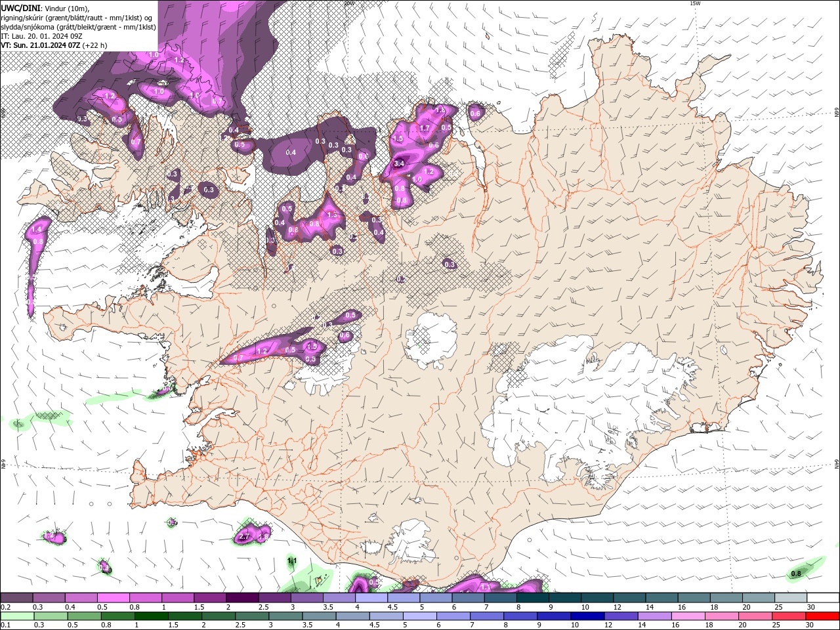The image size is (840, 630).
Task: Click the 'Vindur (10m)' header text
Action: tap(66, 8)
